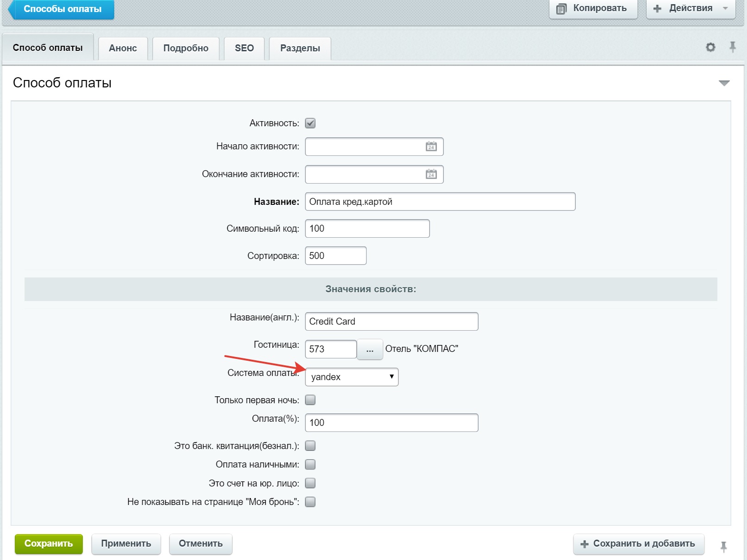The width and height of the screenshot is (747, 560).
Task: Click the Гостиница ID field 573
Action: point(331,349)
